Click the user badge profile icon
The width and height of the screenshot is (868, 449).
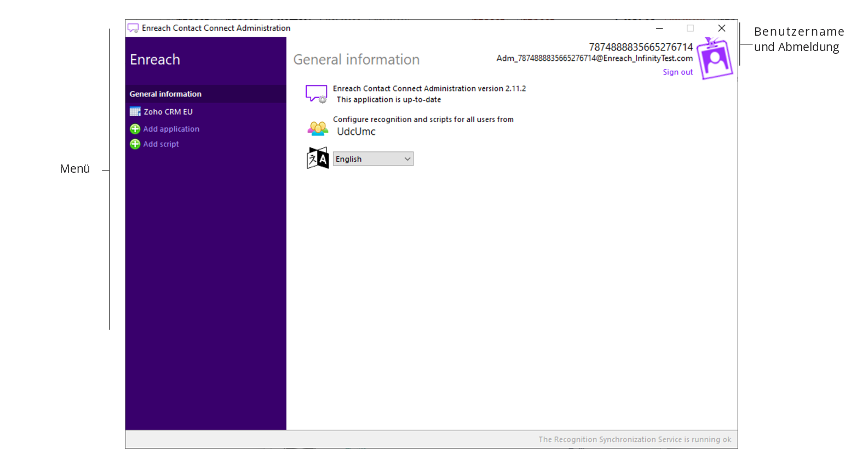click(715, 59)
